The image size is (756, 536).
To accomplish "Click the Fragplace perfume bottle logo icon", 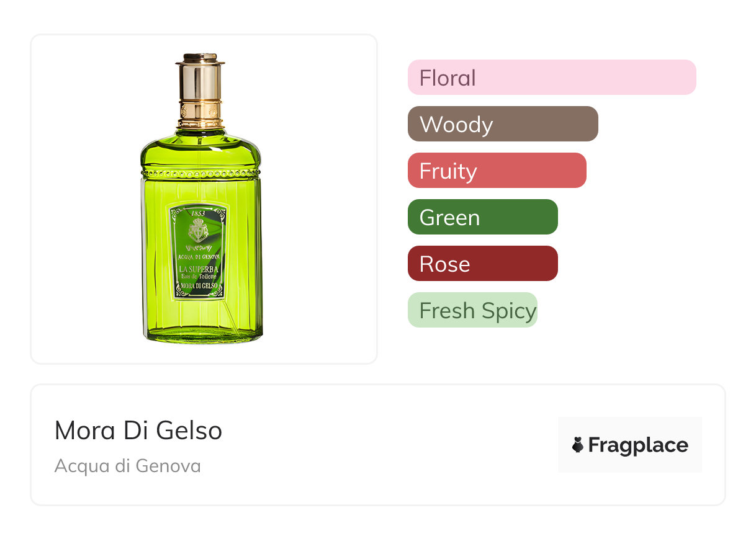I will point(578,445).
